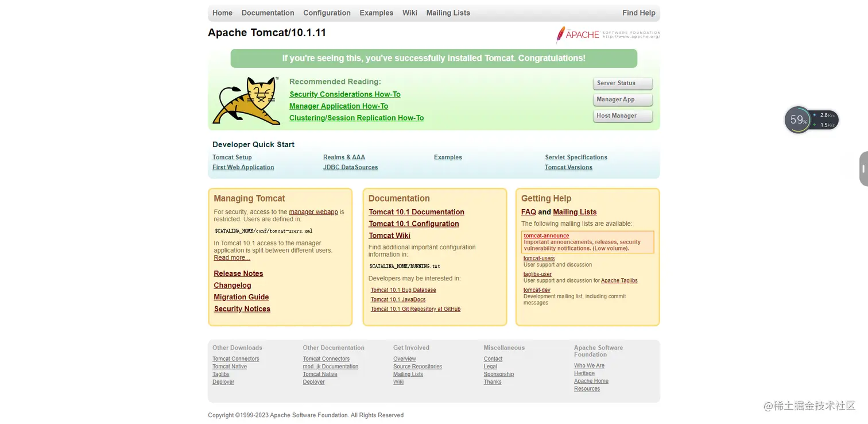Open Resources footer link
Viewport: 868px width, 424px height.
(x=587, y=389)
